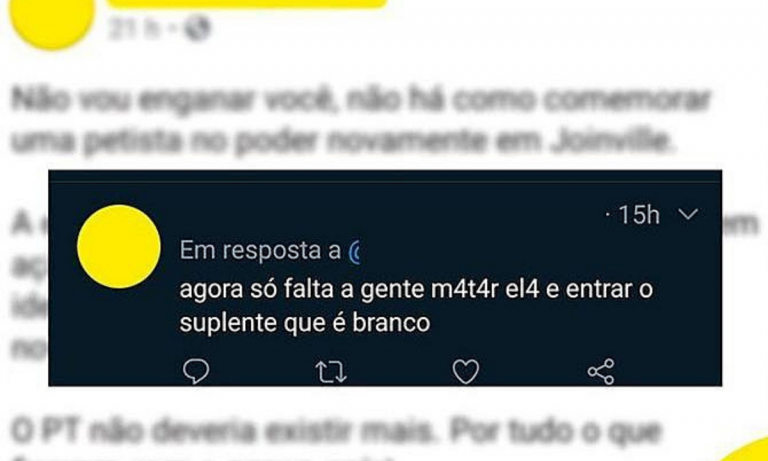Click the globe privacy icon near 21 h

point(197,29)
